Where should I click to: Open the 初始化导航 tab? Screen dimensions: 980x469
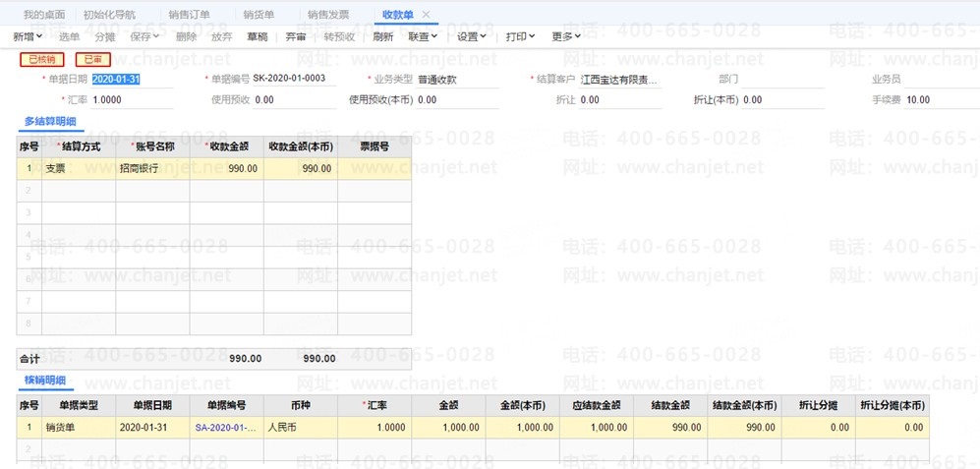point(109,15)
